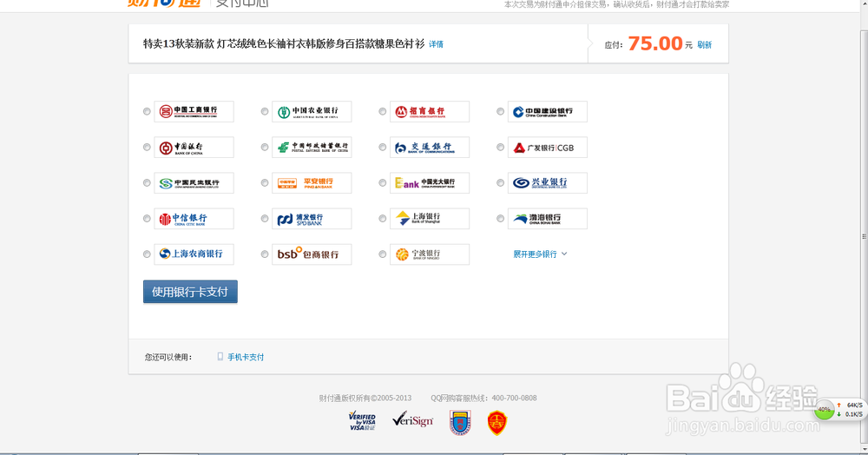Click the Postal Savings Bank logo

click(312, 148)
